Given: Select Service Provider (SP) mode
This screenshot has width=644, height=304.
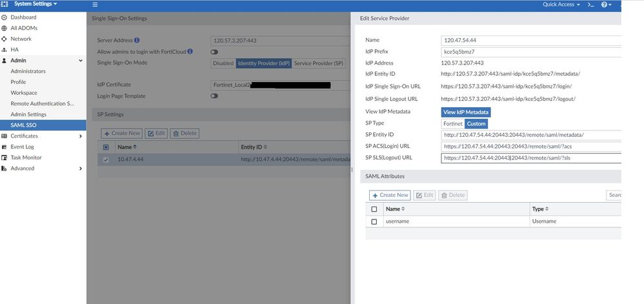Looking at the screenshot, I should tap(319, 63).
